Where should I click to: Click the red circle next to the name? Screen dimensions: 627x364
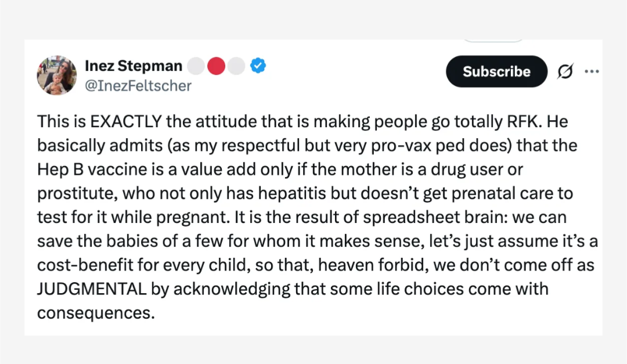pyautogui.click(x=216, y=66)
